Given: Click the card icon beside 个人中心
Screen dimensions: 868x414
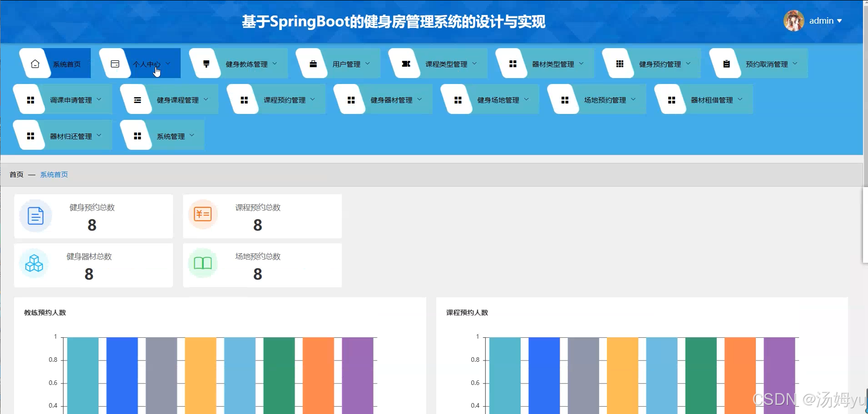Looking at the screenshot, I should pyautogui.click(x=115, y=64).
